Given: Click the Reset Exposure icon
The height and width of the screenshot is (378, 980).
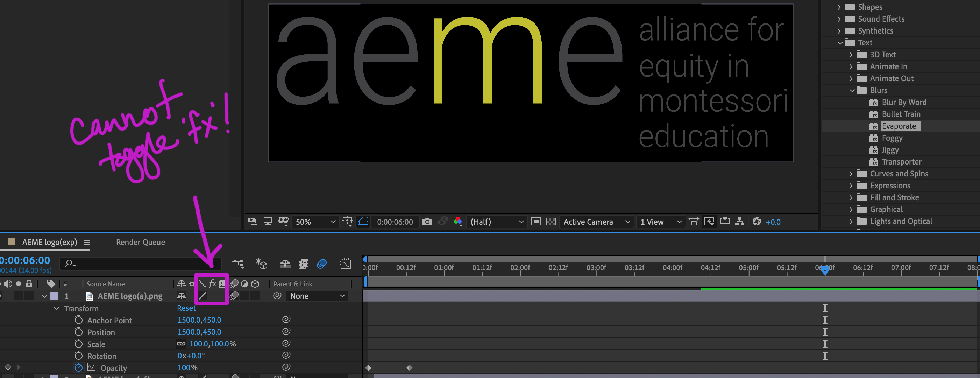Looking at the screenshot, I should 757,222.
